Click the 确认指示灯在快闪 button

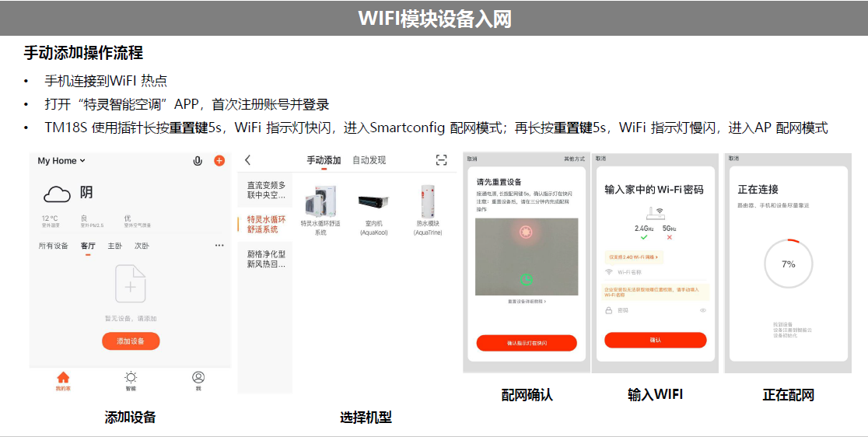[x=527, y=343]
